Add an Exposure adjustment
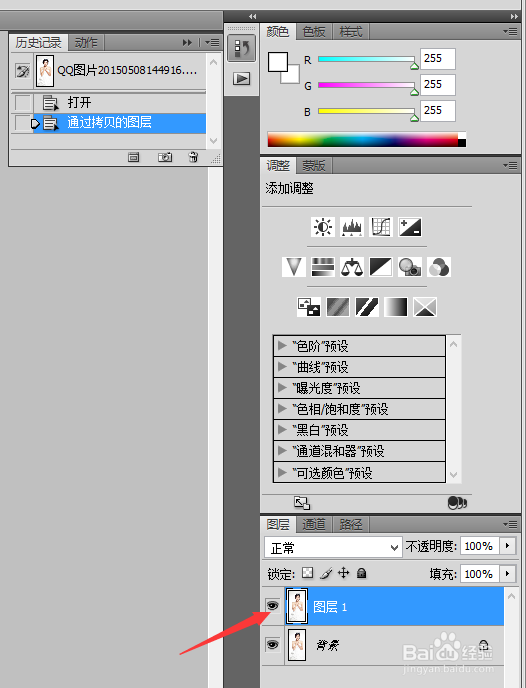 (410, 227)
